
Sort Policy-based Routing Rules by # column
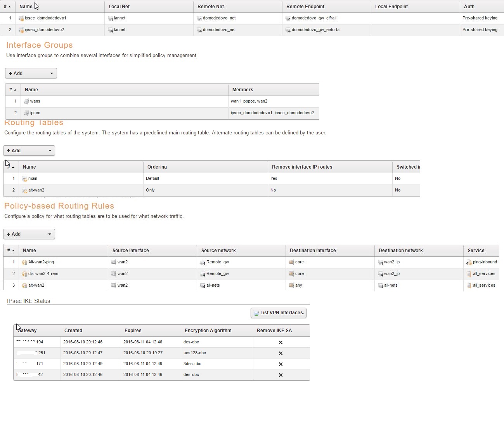click(11, 251)
